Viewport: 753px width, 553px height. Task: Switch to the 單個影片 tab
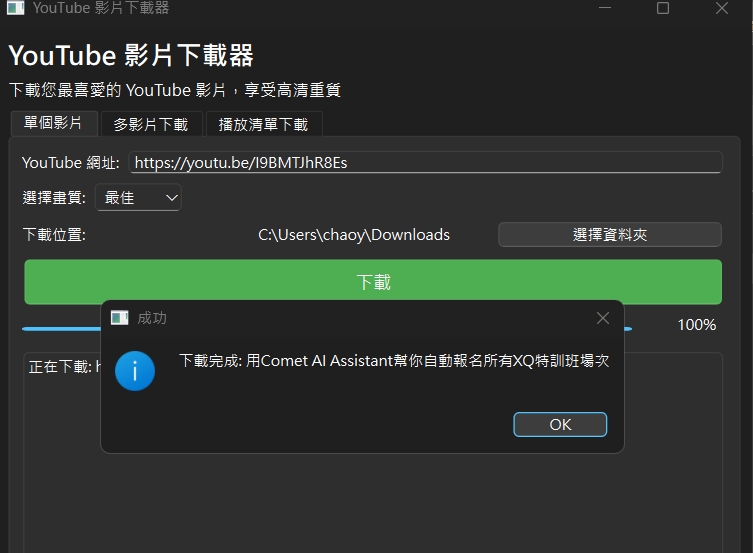54,123
